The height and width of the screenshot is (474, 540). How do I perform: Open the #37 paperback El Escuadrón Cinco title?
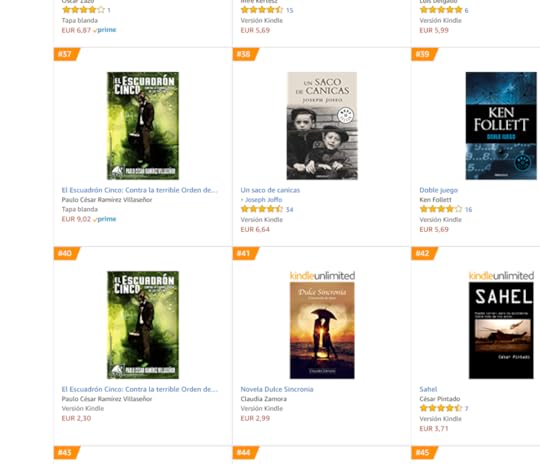tap(140, 190)
